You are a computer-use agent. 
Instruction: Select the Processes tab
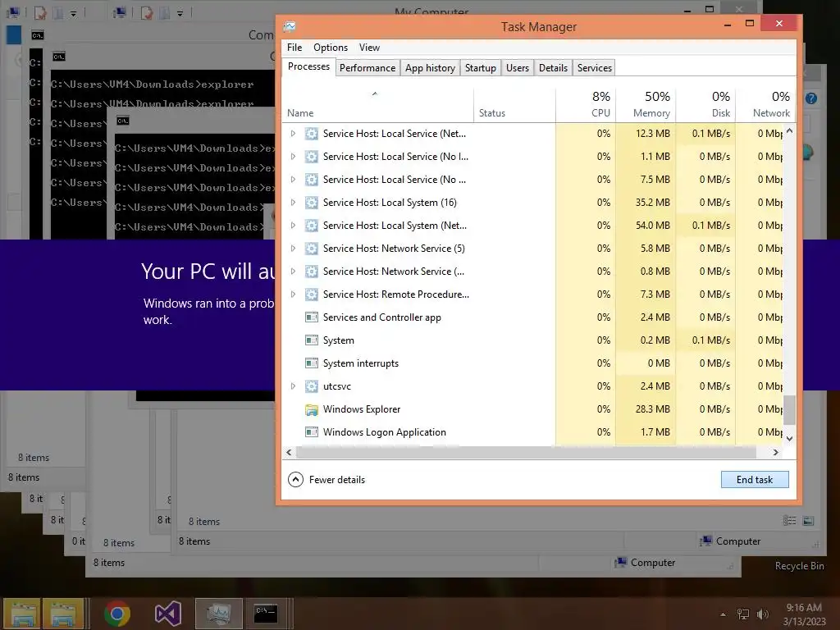coord(308,66)
